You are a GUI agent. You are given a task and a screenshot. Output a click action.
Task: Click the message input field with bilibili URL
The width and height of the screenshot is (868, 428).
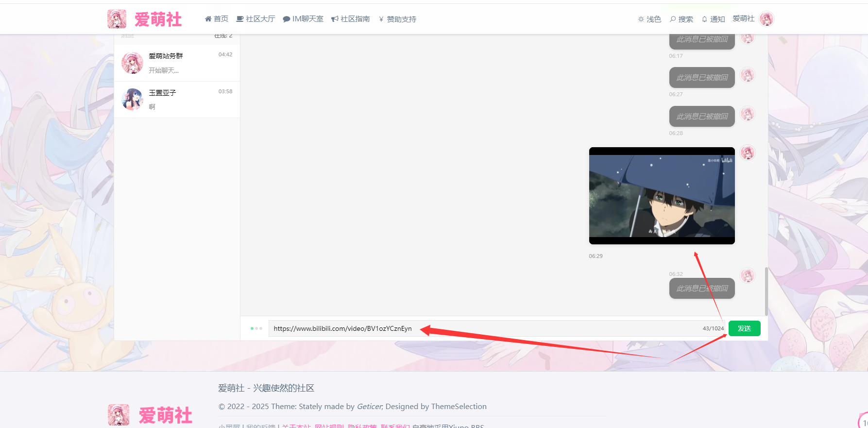(486, 328)
